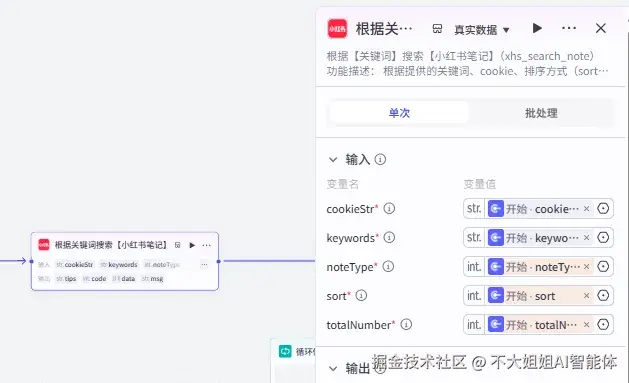Remove the cookieStr variable reference
The width and height of the screenshot is (629, 383).
point(586,209)
